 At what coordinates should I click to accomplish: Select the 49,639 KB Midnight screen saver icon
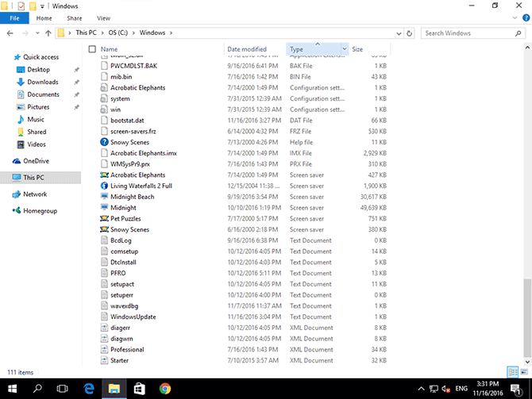104,208
